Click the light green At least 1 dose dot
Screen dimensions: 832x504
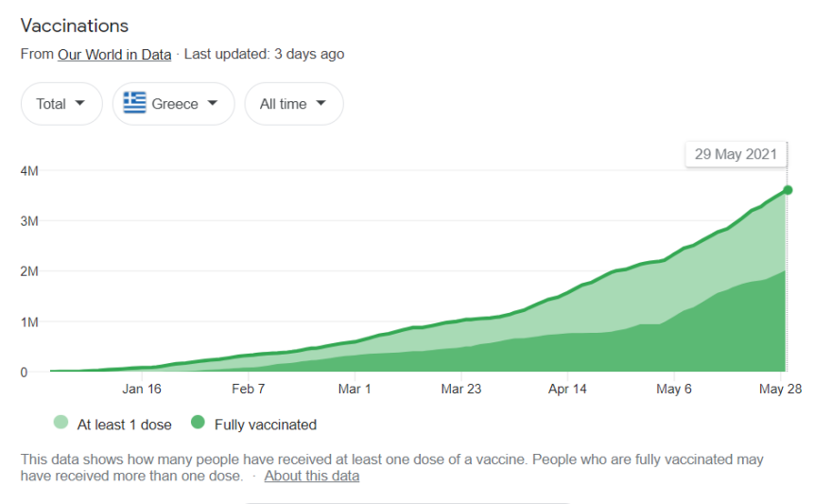61,424
